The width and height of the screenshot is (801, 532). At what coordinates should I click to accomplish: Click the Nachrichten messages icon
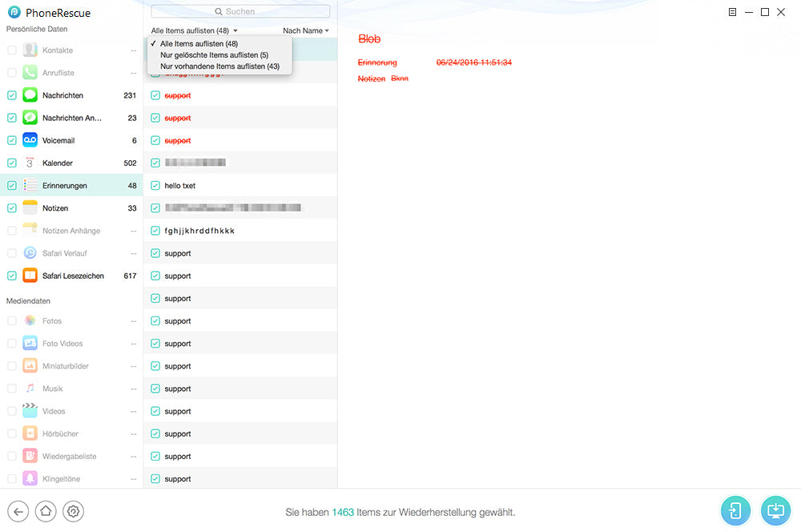click(30, 95)
